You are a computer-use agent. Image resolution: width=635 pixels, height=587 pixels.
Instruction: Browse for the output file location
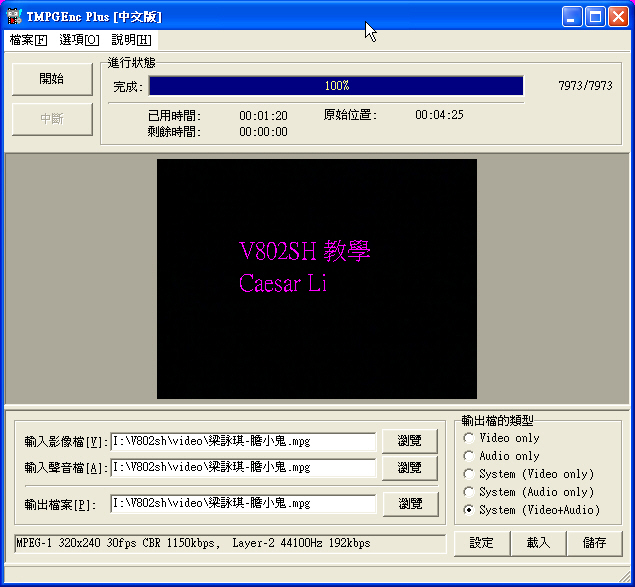click(410, 504)
